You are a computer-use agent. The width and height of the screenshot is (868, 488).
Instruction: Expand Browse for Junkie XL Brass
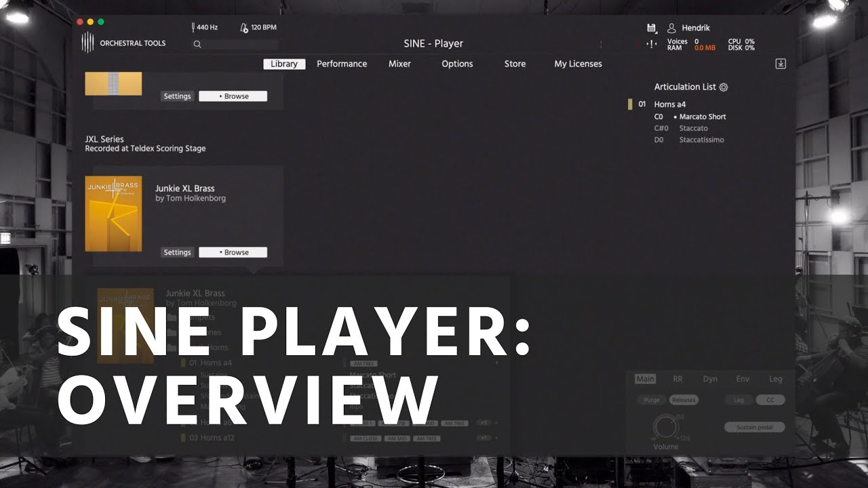[233, 252]
